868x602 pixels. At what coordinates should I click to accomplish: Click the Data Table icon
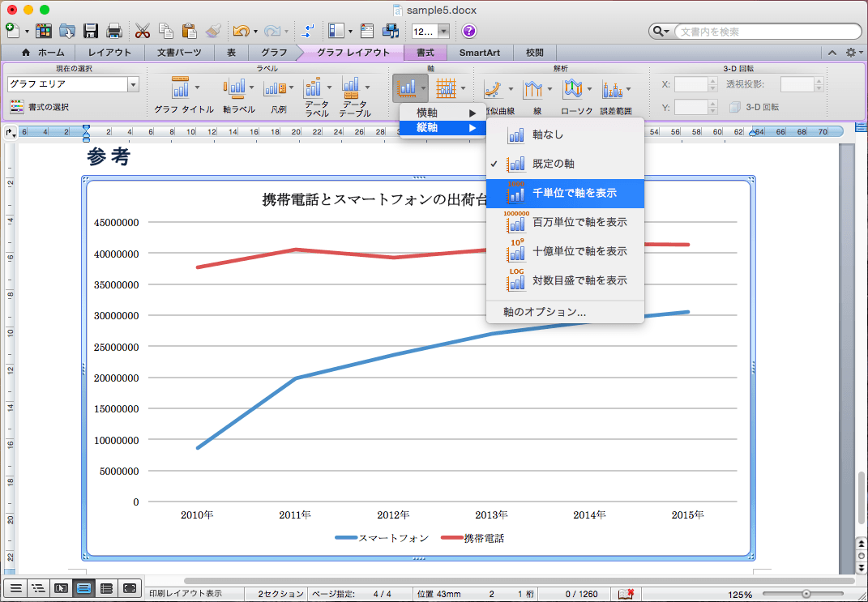click(x=352, y=88)
